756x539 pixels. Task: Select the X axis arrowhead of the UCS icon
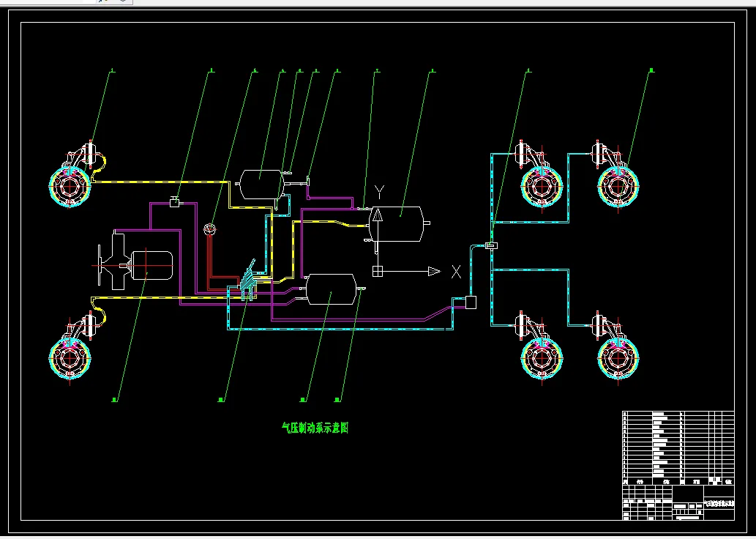(435, 272)
